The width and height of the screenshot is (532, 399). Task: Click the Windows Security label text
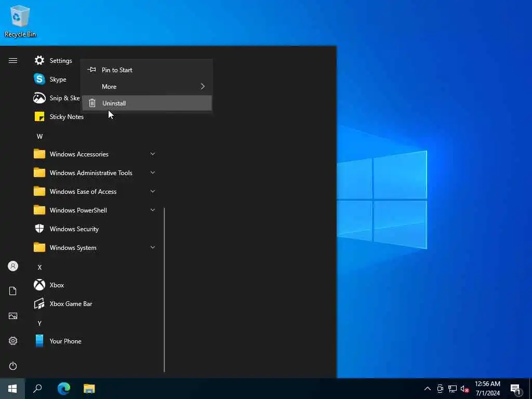(74, 229)
